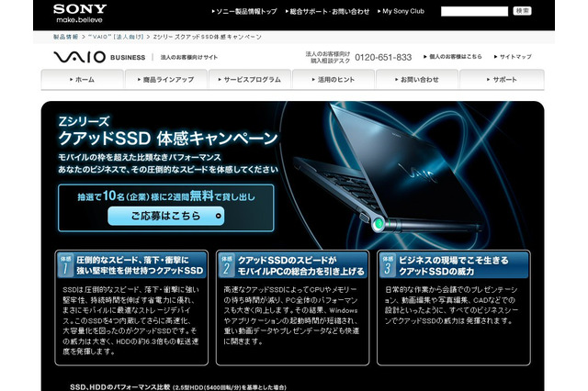Image resolution: width=588 pixels, height=391 pixels.
Task: Open ソニー製品情報トップ link
Action: coord(244,12)
